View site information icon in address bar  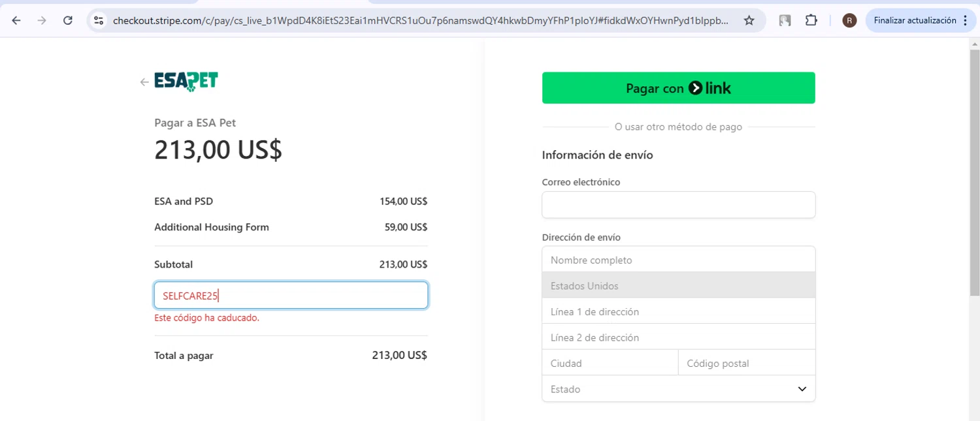tap(99, 20)
